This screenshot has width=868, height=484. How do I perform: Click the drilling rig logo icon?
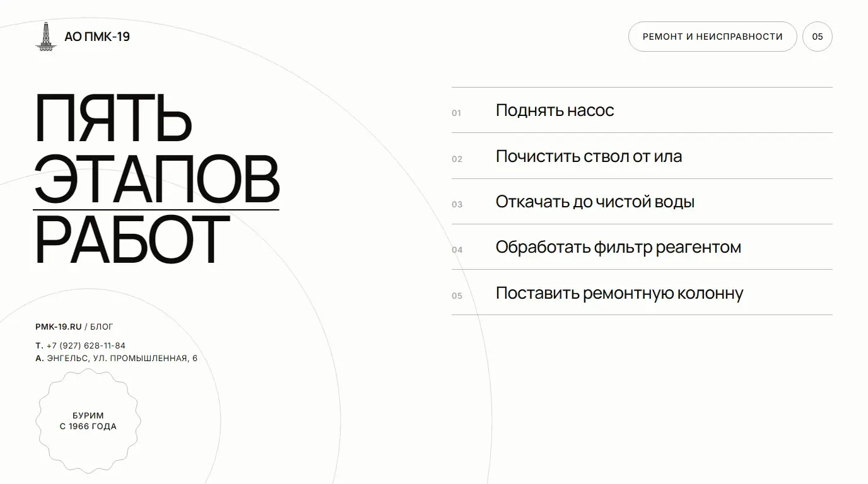[45, 37]
